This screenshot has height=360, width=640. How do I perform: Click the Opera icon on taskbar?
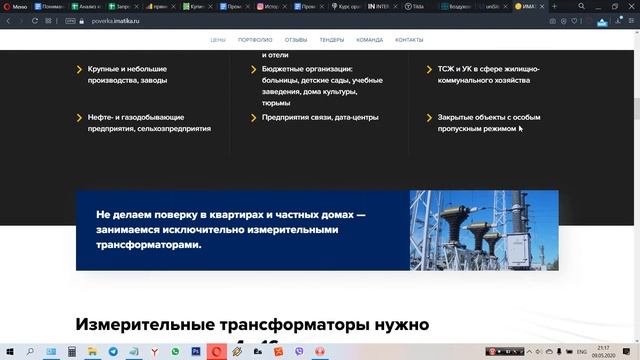(216, 351)
